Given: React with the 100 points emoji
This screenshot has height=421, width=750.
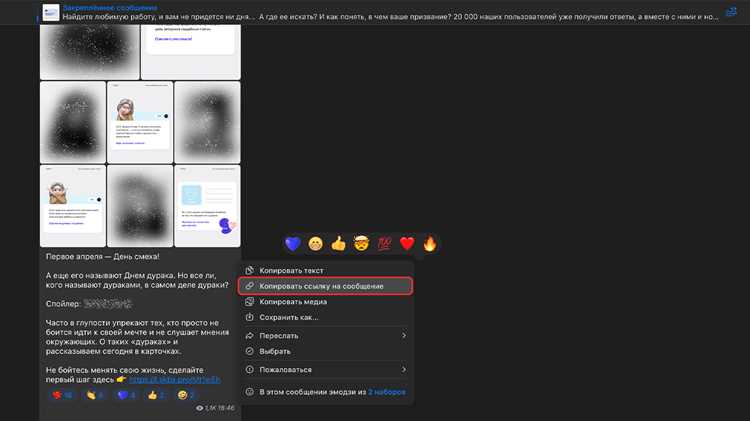Looking at the screenshot, I should point(384,244).
